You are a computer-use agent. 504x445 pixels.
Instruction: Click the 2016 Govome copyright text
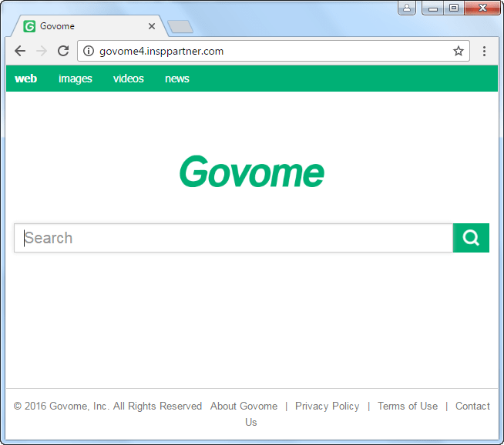107,407
